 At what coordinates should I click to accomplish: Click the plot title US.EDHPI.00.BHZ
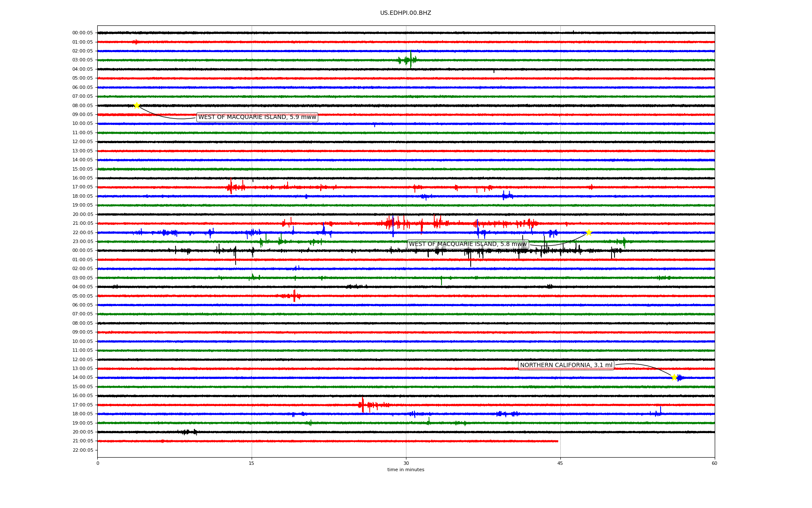point(405,13)
